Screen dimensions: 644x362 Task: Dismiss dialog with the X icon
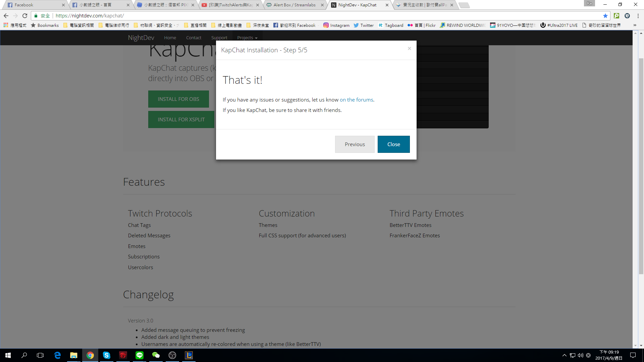[x=409, y=49]
